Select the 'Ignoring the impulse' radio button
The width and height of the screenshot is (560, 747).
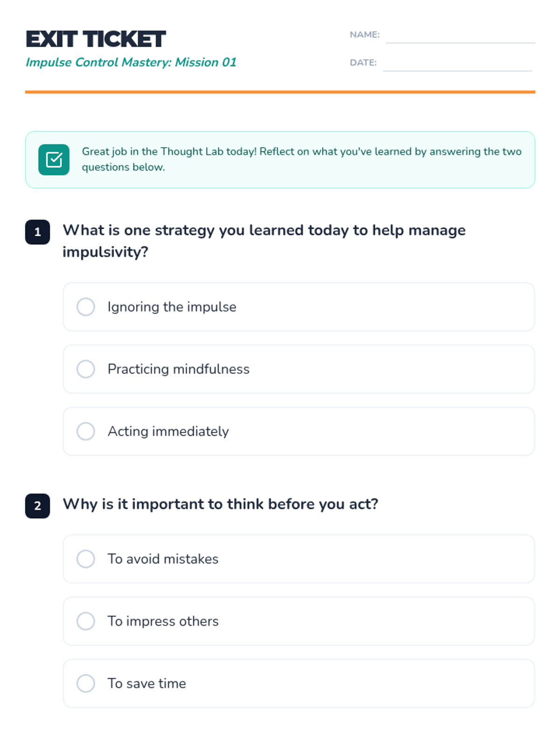(x=86, y=307)
